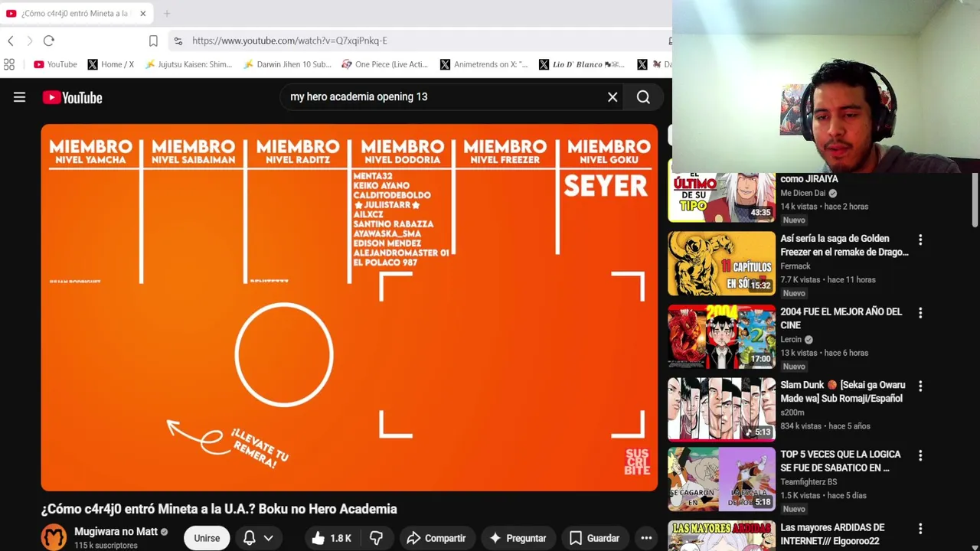
Task: Open options menu for Slam Dunk video
Action: 920,386
